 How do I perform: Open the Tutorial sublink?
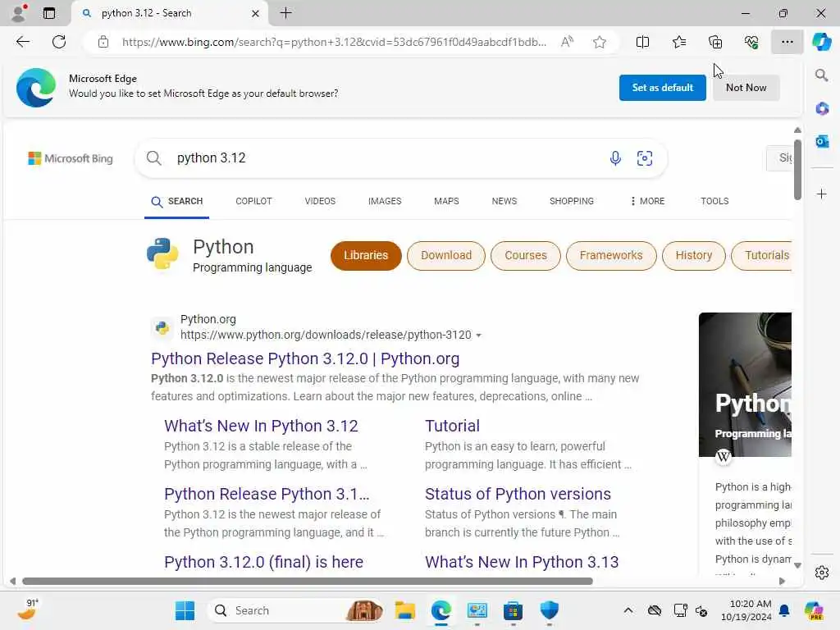[x=452, y=426]
